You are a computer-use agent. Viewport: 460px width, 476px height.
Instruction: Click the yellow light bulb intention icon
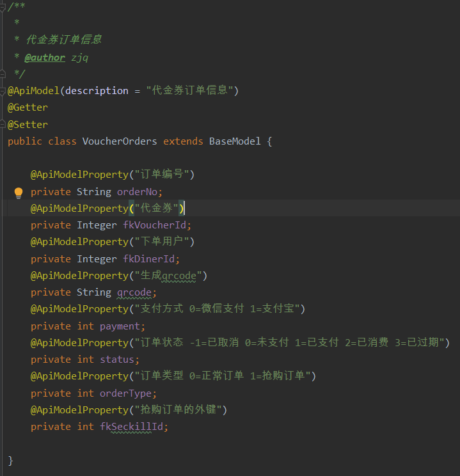pos(19,193)
